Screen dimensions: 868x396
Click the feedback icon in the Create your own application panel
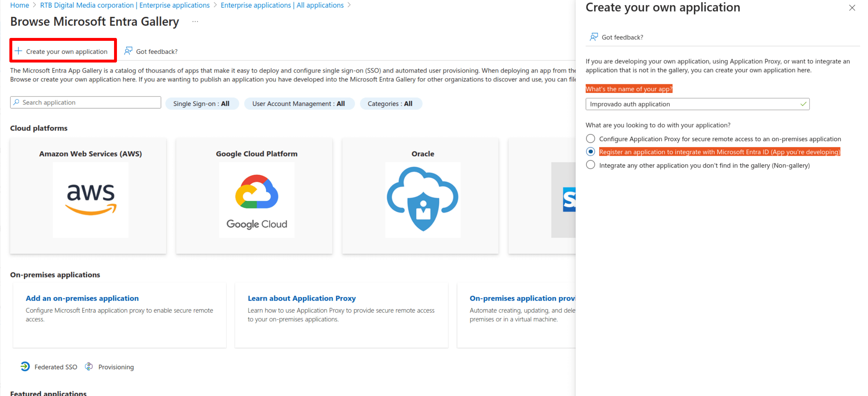click(x=594, y=37)
